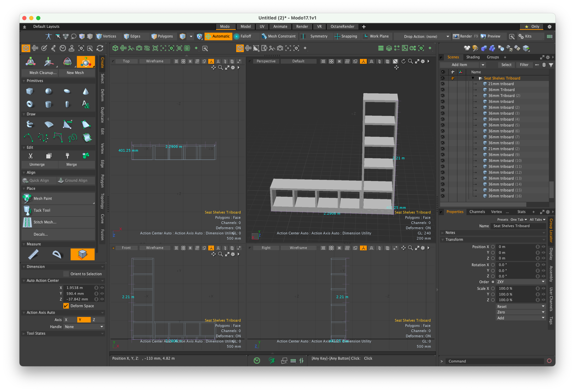Open the Channels tab

[477, 212]
